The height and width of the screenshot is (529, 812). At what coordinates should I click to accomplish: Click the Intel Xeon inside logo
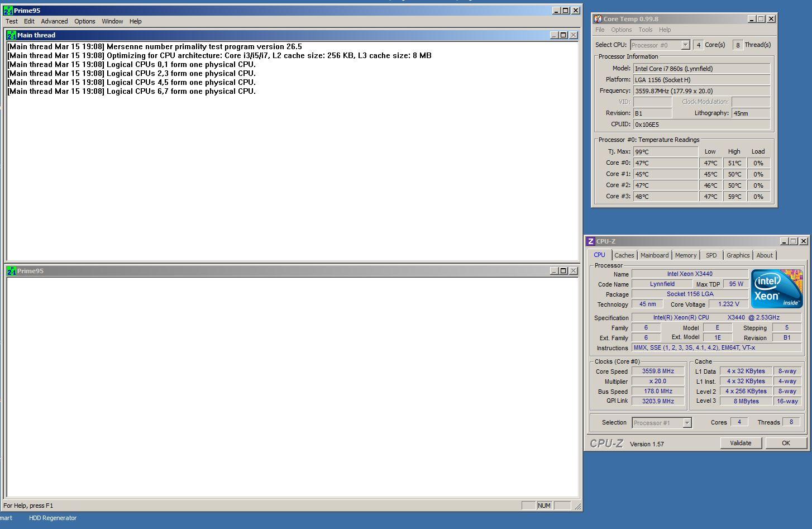(777, 288)
